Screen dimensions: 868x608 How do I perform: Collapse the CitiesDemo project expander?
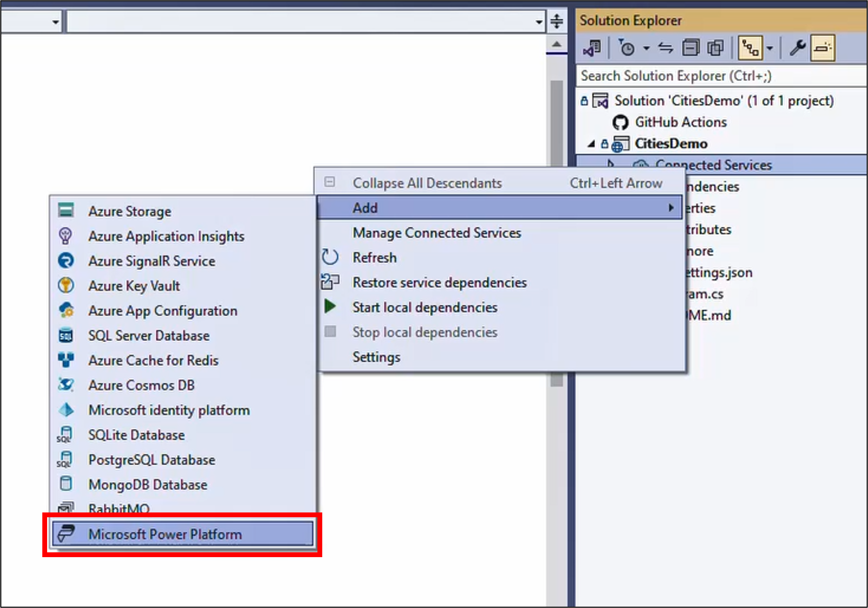pyautogui.click(x=591, y=144)
